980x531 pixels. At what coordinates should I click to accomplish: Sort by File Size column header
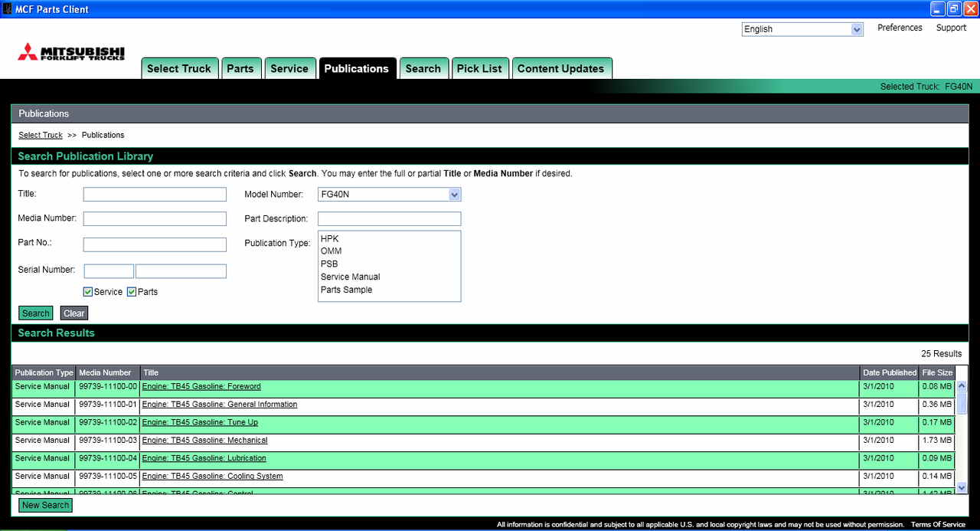[x=937, y=373]
